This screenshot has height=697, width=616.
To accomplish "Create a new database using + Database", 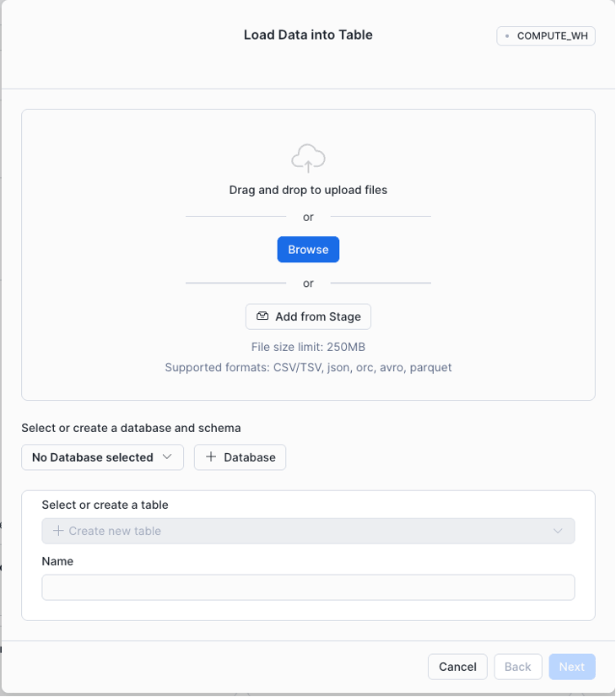I will click(240, 457).
